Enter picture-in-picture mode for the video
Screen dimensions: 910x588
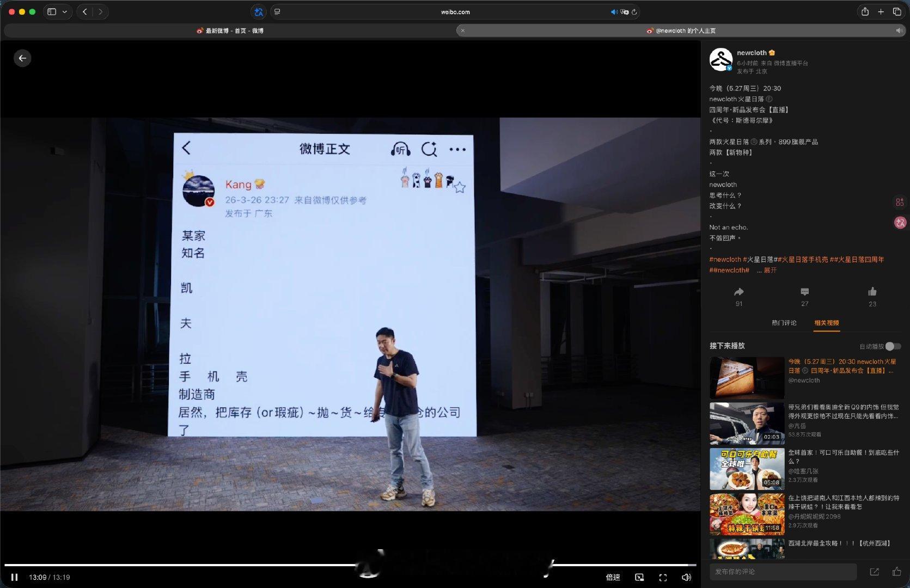pos(639,577)
